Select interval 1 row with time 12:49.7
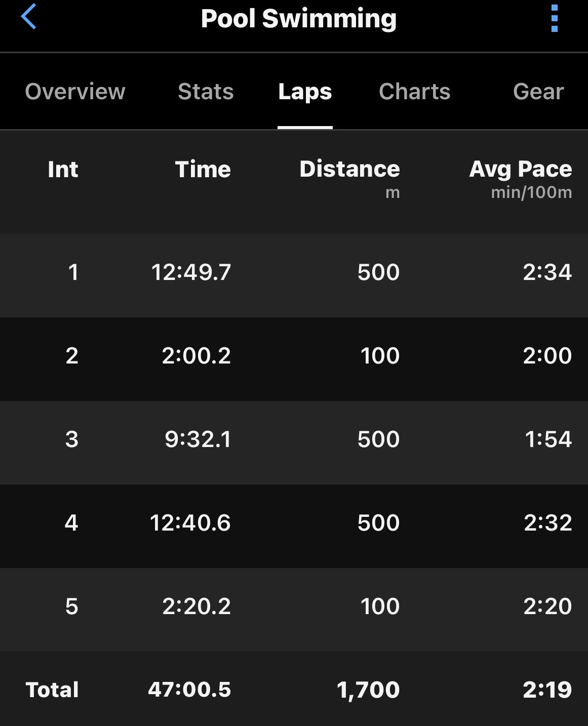This screenshot has width=588, height=726. pos(294,272)
